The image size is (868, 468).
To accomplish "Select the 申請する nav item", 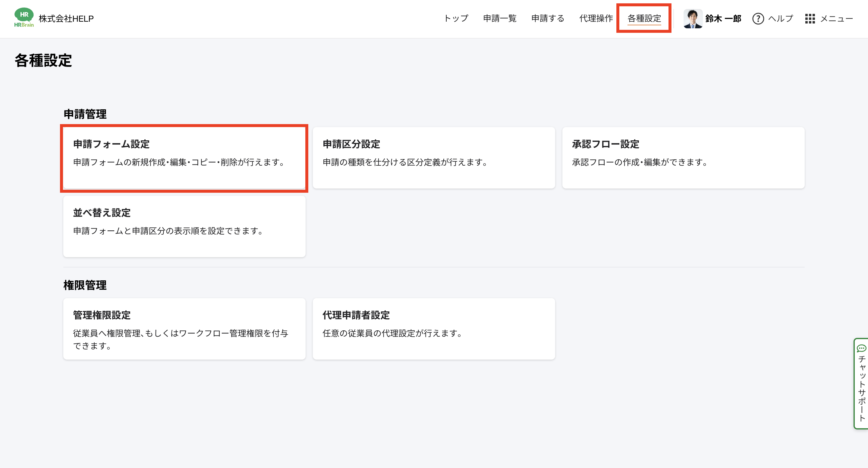I will 548,18.
